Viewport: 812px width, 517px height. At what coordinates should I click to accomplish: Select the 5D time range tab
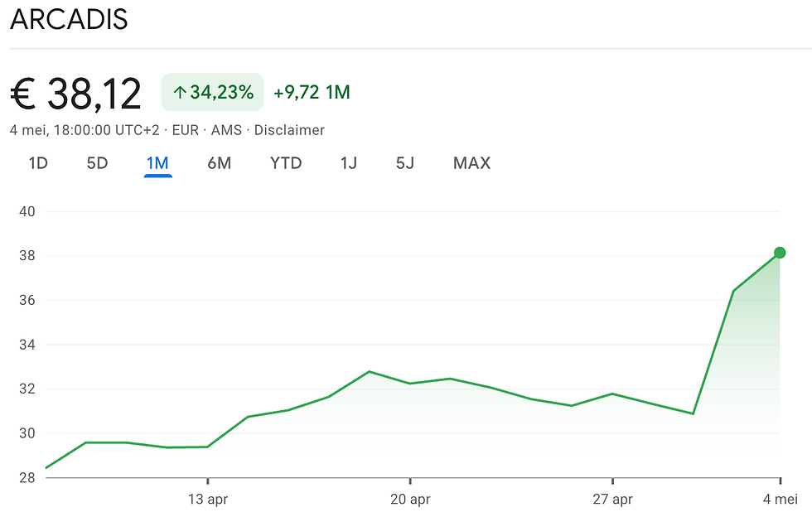[97, 163]
